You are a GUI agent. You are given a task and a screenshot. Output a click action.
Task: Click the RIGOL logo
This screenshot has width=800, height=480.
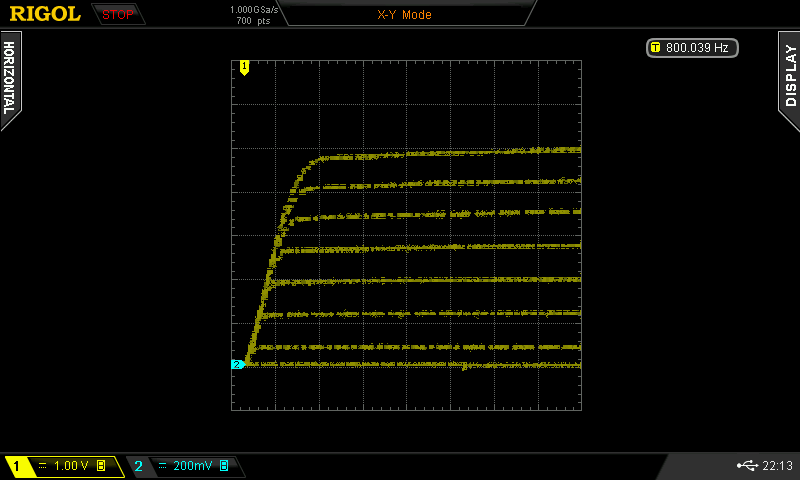pos(44,14)
